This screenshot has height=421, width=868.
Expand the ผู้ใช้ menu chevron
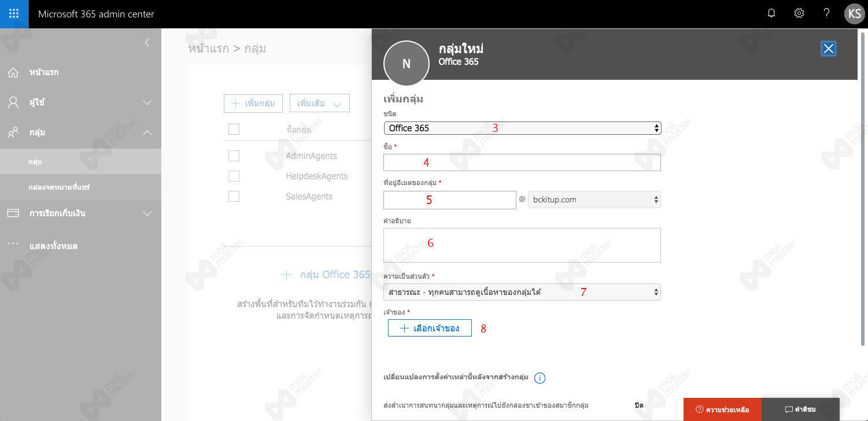point(147,102)
